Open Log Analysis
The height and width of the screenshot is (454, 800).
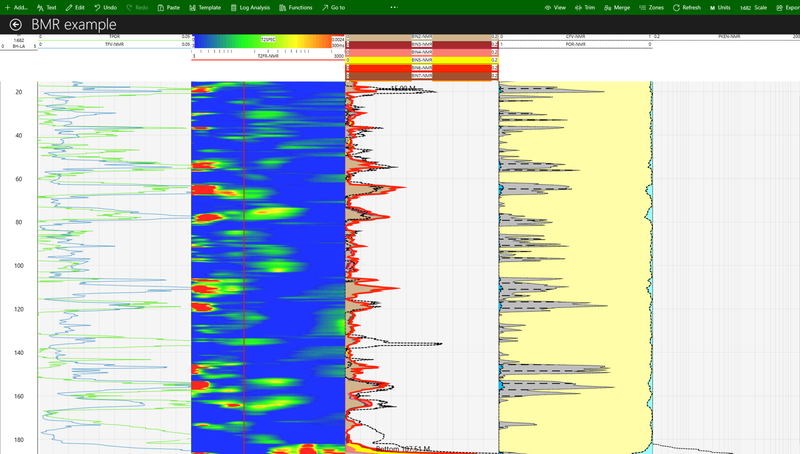point(250,8)
